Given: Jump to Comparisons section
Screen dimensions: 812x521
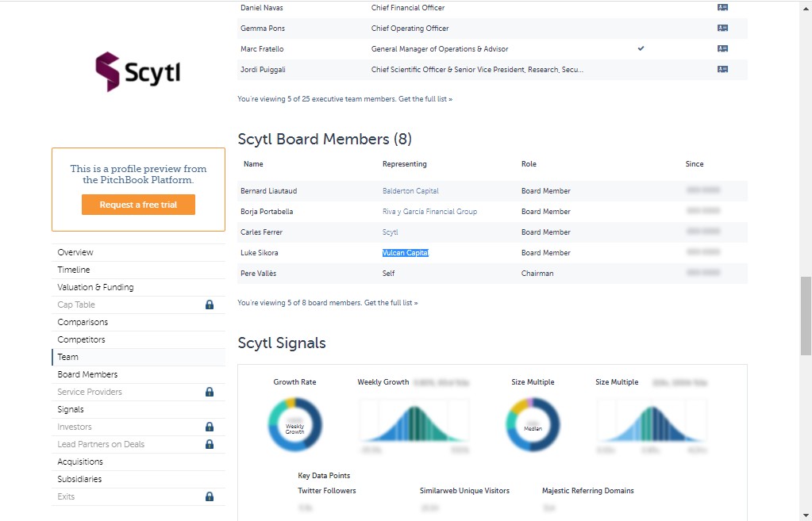Looking at the screenshot, I should point(138,322).
